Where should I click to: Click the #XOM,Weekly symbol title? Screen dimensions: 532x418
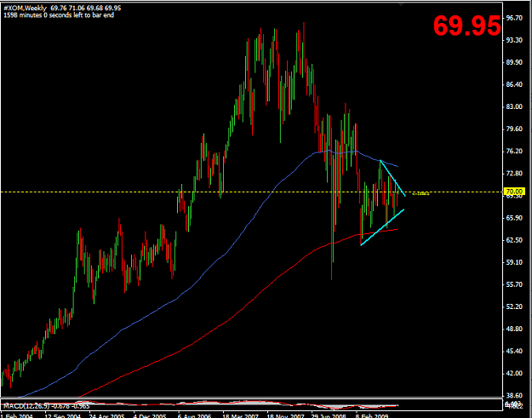point(25,9)
